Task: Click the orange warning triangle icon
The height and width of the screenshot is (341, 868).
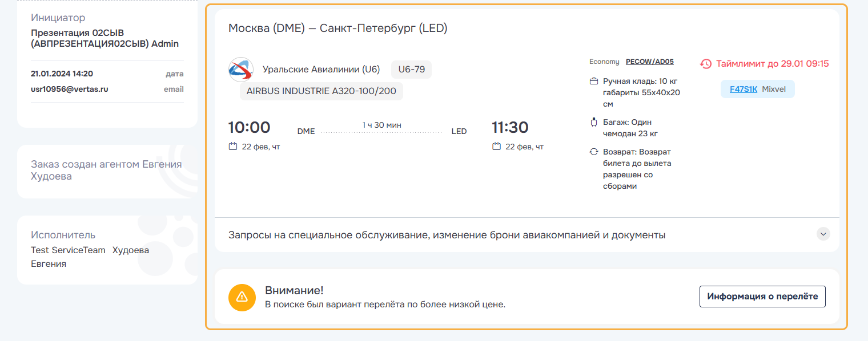Action: (242, 297)
